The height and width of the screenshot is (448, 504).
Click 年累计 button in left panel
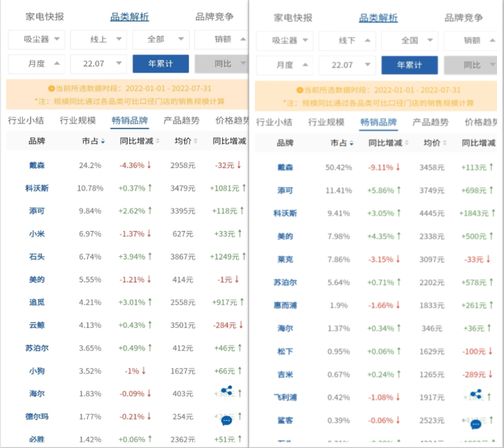coord(161,64)
